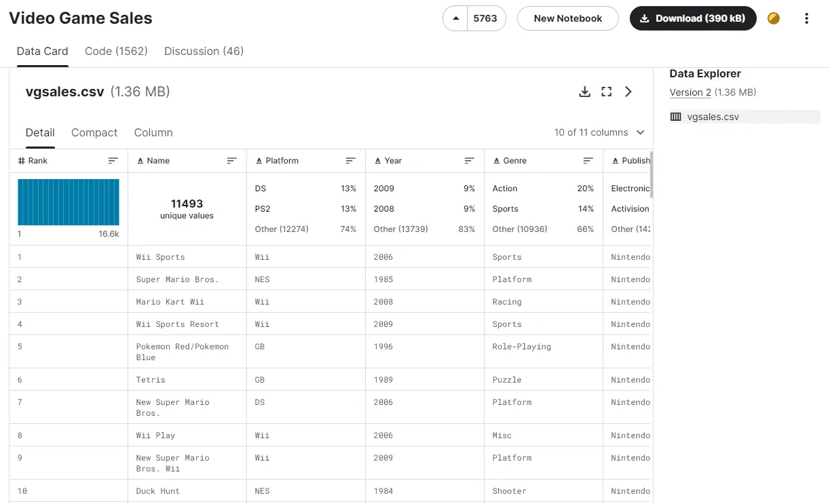Click the Mario Kart Wii cell
Viewport: 830px width, 504px height.
pos(187,302)
